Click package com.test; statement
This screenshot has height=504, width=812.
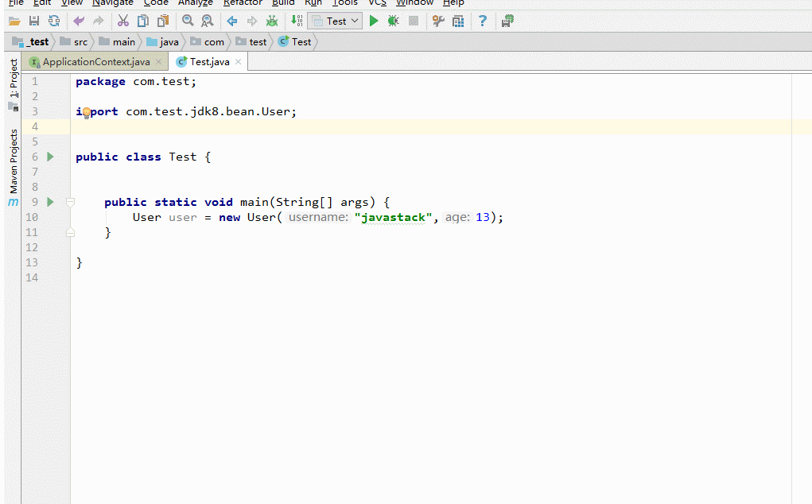tap(136, 82)
